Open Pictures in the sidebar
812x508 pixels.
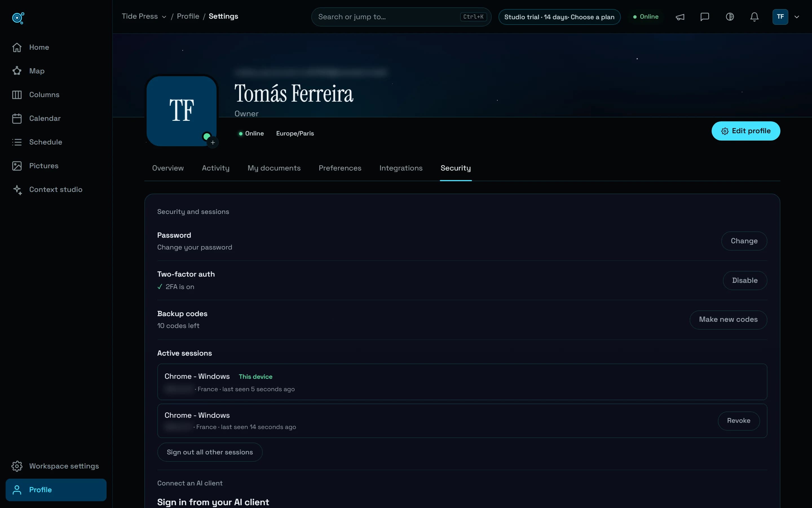pyautogui.click(x=56, y=166)
